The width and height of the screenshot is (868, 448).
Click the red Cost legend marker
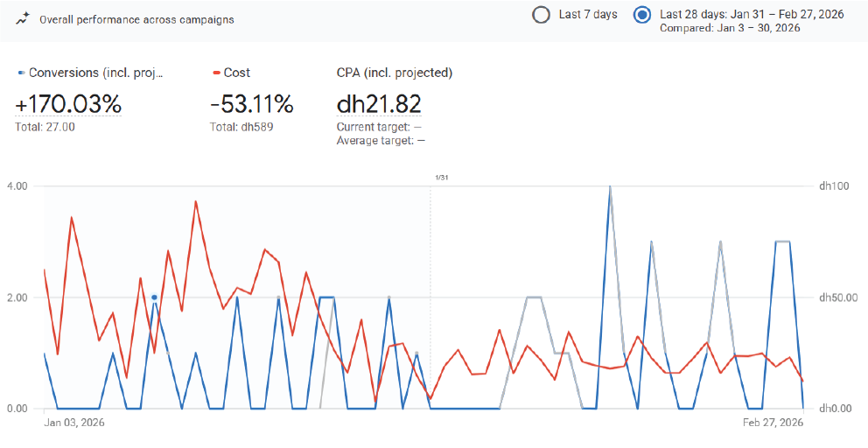click(216, 73)
